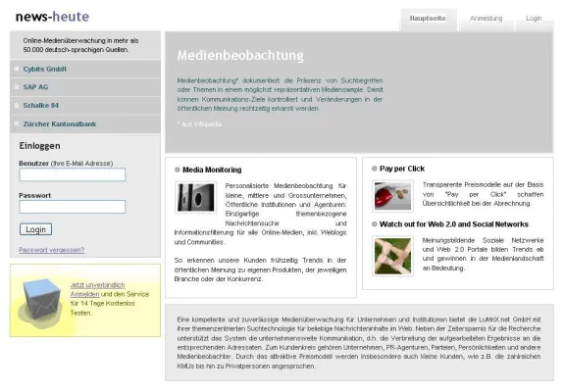Click the Login button in Einloggen form
This screenshot has height=392, width=564.
(35, 229)
